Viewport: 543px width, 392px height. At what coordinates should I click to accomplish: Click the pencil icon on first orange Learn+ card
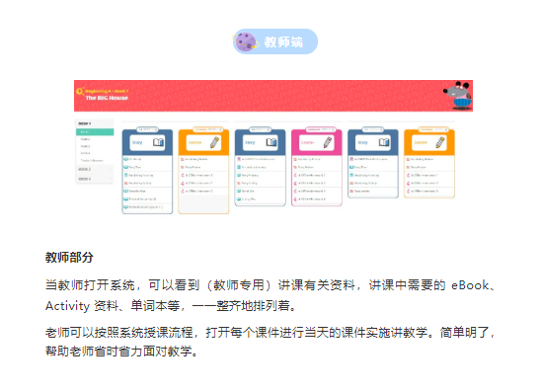point(214,142)
